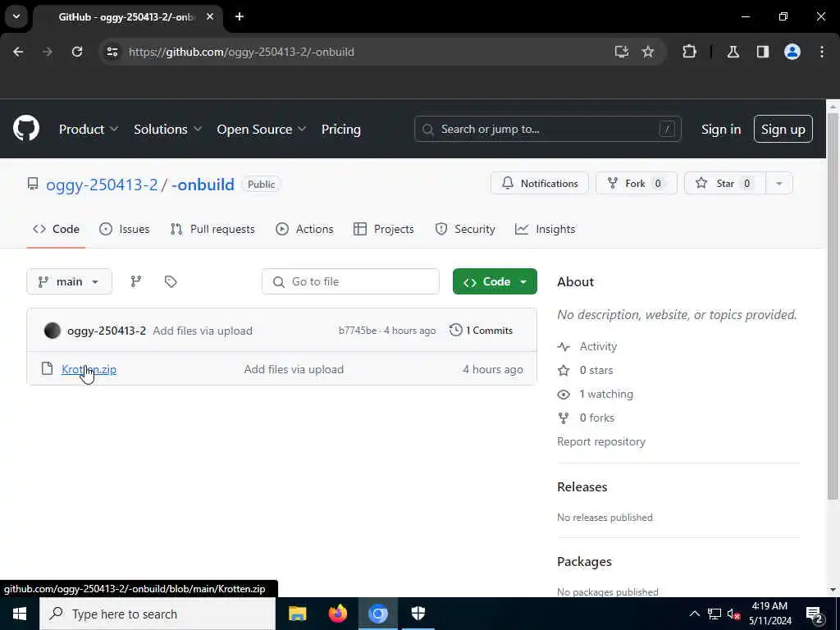The width and height of the screenshot is (840, 630).
Task: Open the Krotten.zip file
Action: point(89,369)
